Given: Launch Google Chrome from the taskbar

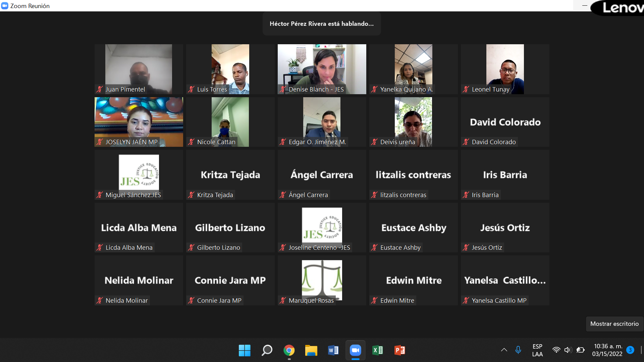Looking at the screenshot, I should pyautogui.click(x=289, y=350).
